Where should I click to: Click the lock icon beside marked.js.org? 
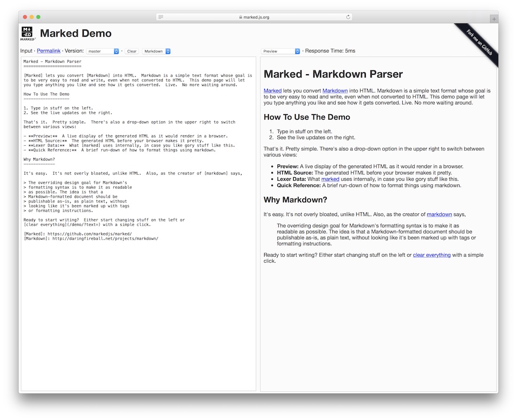tap(241, 17)
